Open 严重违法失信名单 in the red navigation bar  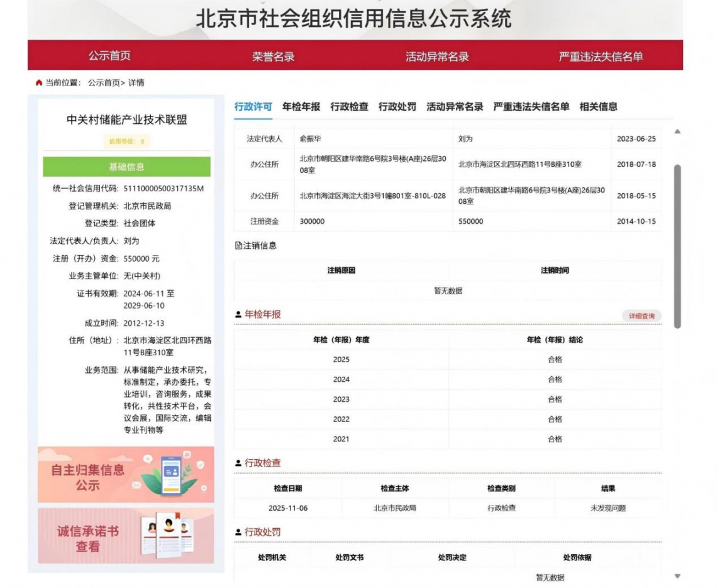[x=601, y=56]
